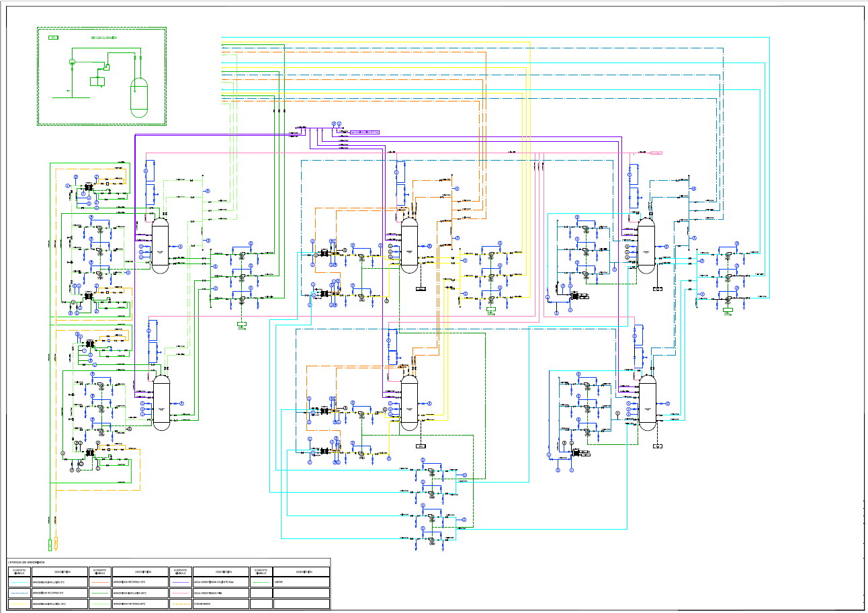The height and width of the screenshot is (613, 868).
Task: Click the black box below top-center vessel
Action: (x=421, y=290)
